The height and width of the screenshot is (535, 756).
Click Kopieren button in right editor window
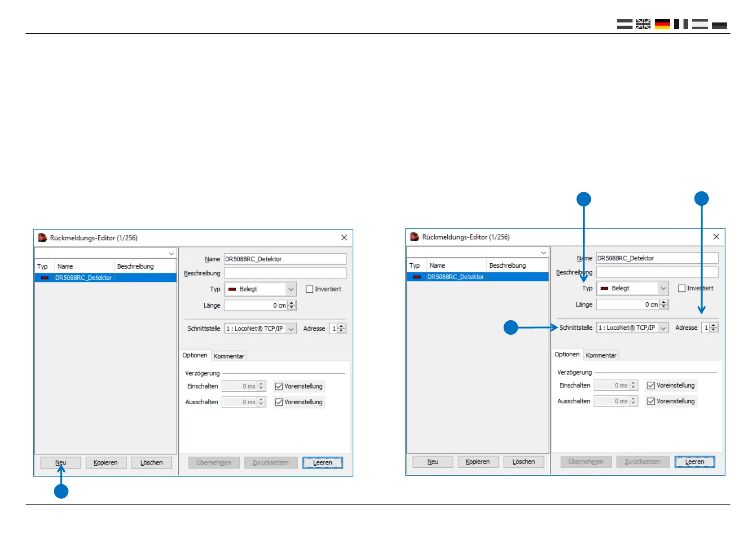pos(478,462)
